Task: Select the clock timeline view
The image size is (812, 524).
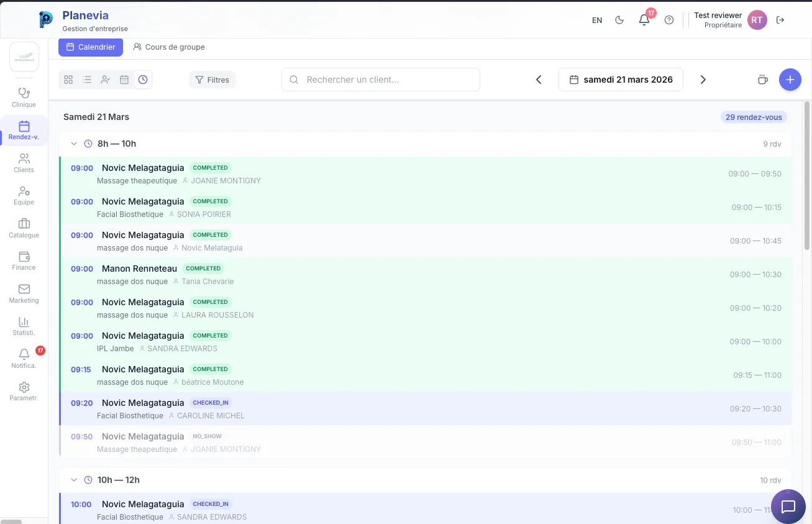Action: [143, 80]
